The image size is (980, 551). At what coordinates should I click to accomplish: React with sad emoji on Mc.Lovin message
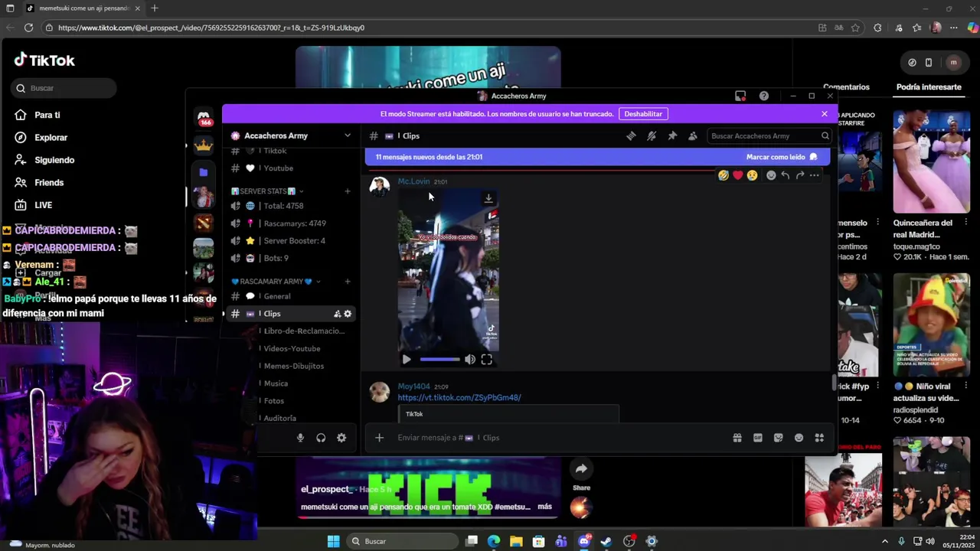click(753, 175)
